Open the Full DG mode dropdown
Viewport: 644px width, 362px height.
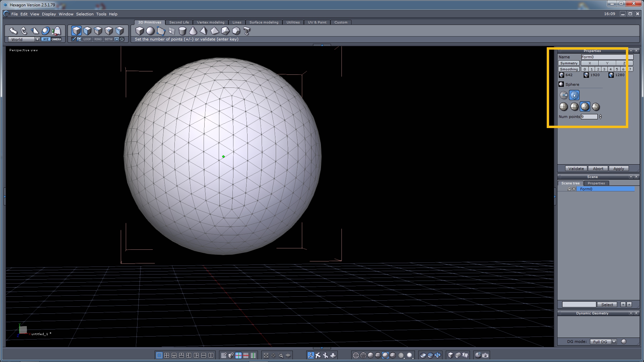[613, 342]
